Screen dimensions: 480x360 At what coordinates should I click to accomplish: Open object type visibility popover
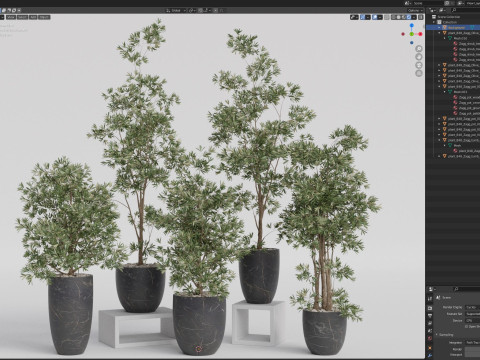pyautogui.click(x=354, y=17)
